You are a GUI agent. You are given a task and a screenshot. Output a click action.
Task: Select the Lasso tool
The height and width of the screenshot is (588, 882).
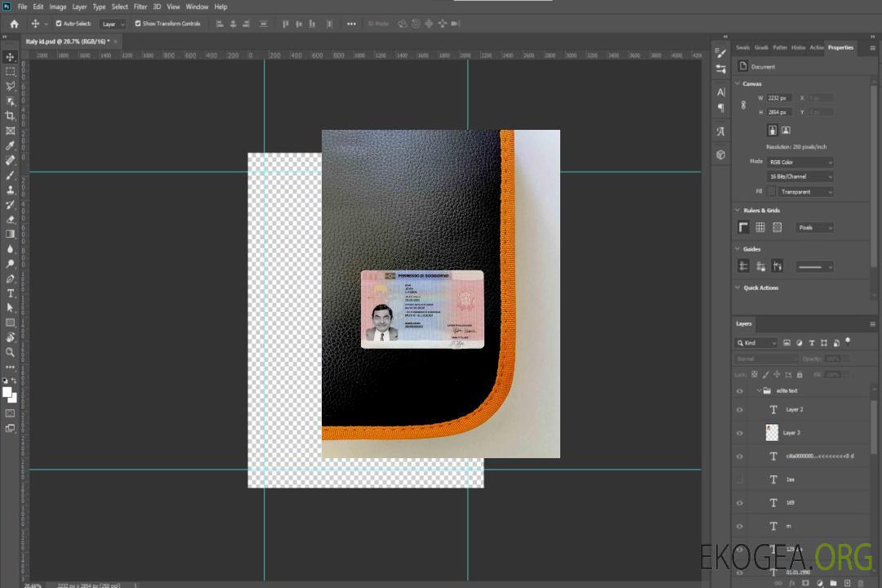tap(11, 86)
